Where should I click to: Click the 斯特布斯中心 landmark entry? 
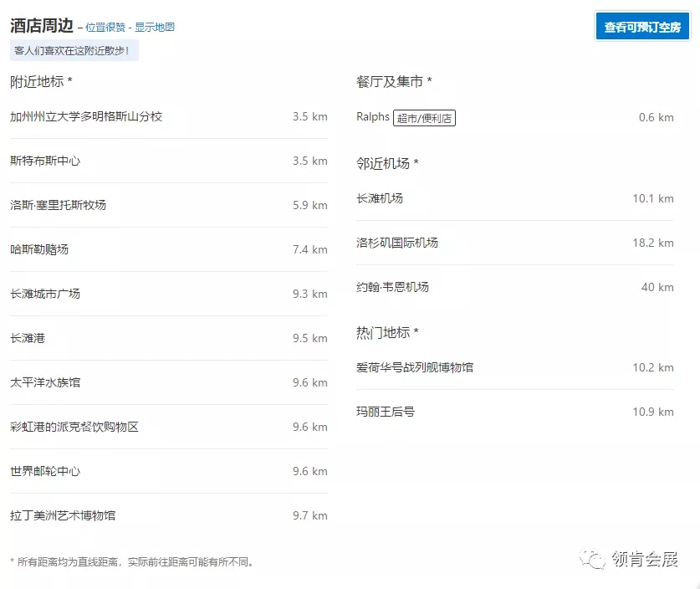pos(45,161)
